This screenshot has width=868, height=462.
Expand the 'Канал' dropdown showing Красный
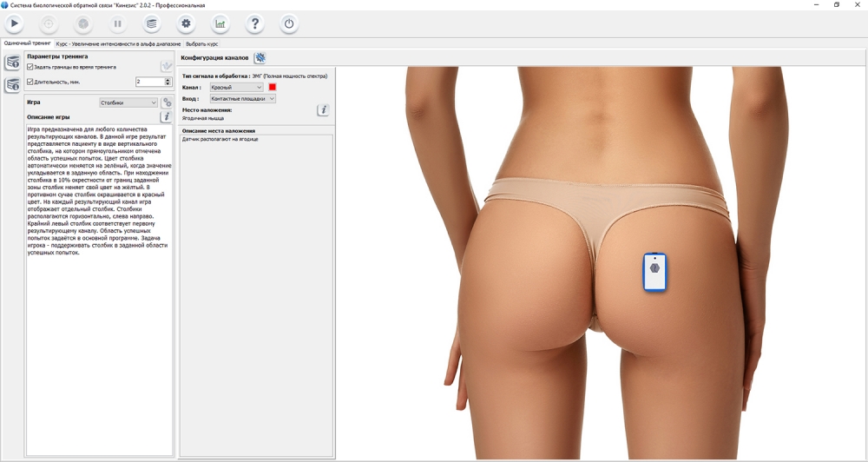236,88
